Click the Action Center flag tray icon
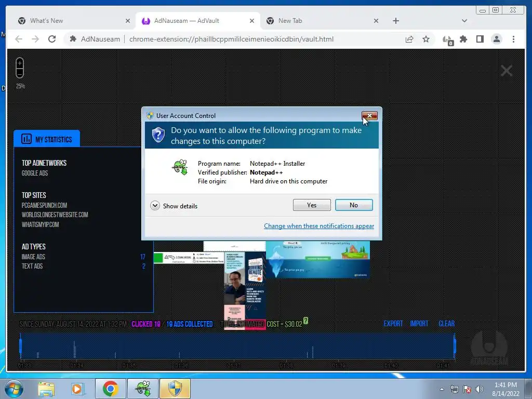 pyautogui.click(x=467, y=389)
